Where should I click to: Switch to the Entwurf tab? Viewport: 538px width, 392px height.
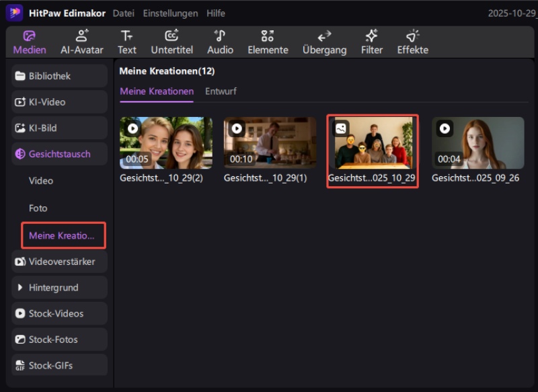coord(221,91)
